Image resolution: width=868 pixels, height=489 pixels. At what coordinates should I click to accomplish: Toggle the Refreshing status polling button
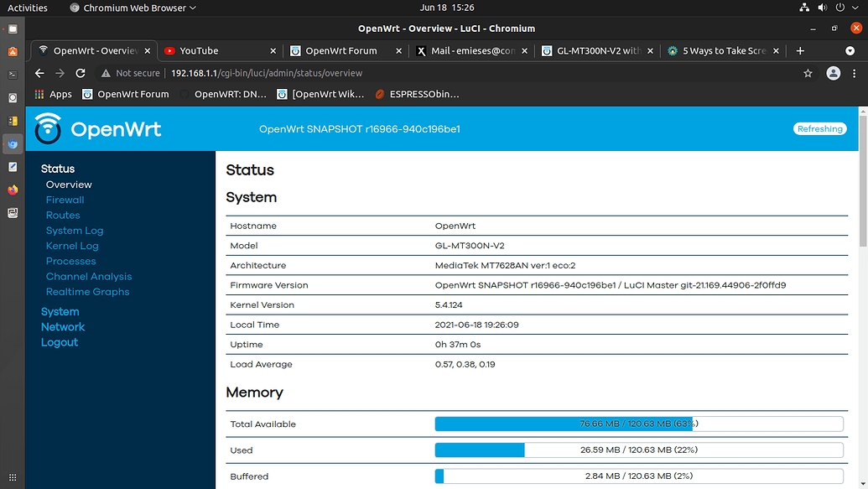pyautogui.click(x=819, y=128)
